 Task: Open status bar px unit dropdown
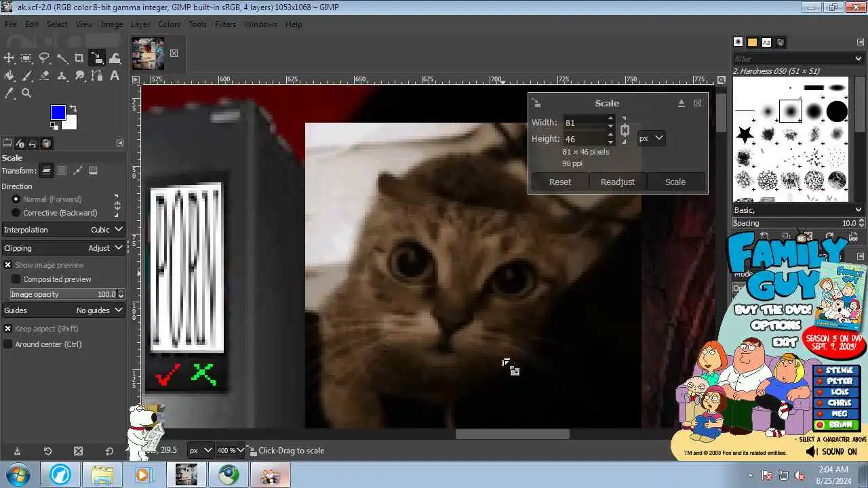click(200, 450)
